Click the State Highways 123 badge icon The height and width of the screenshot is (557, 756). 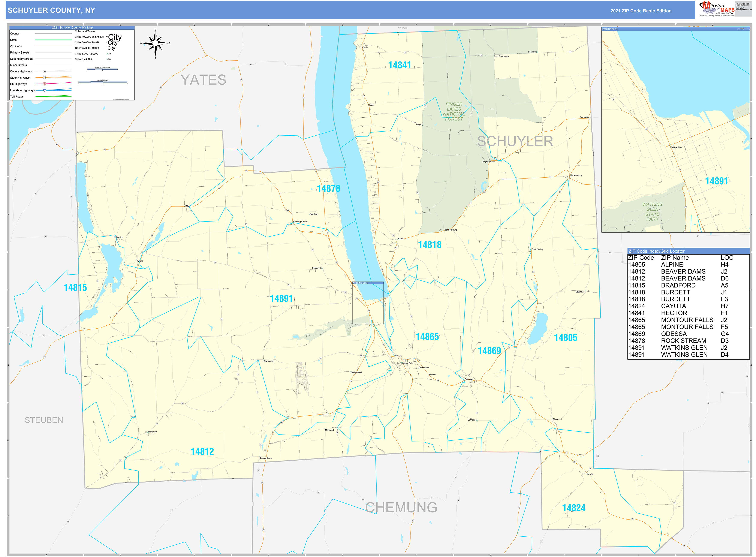tap(45, 78)
